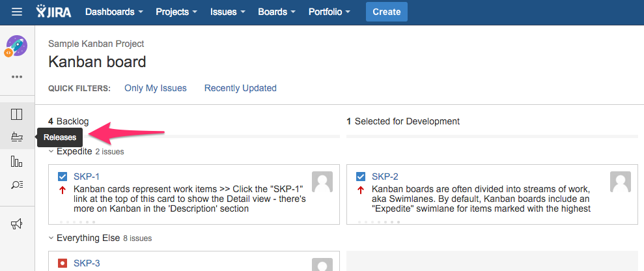Open the SKP-1 issue link

point(86,177)
